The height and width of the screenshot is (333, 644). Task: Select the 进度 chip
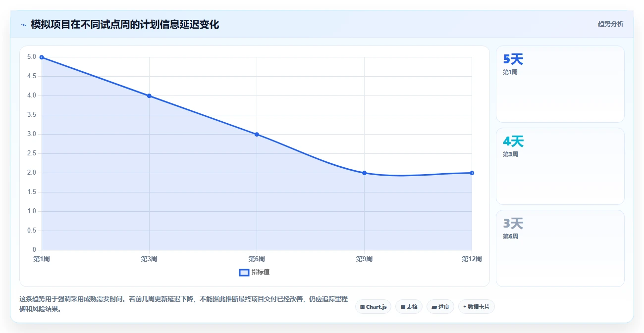tap(440, 307)
